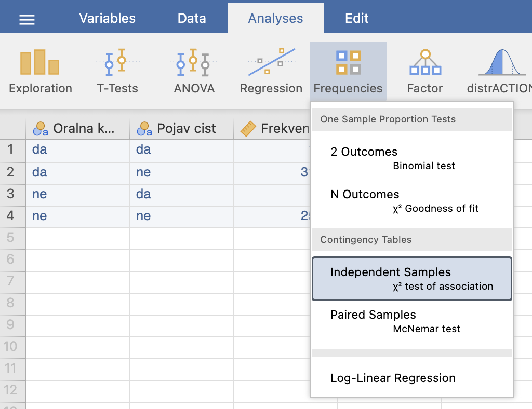Select the Oralna k... column header
532x409 pixels.
click(77, 128)
